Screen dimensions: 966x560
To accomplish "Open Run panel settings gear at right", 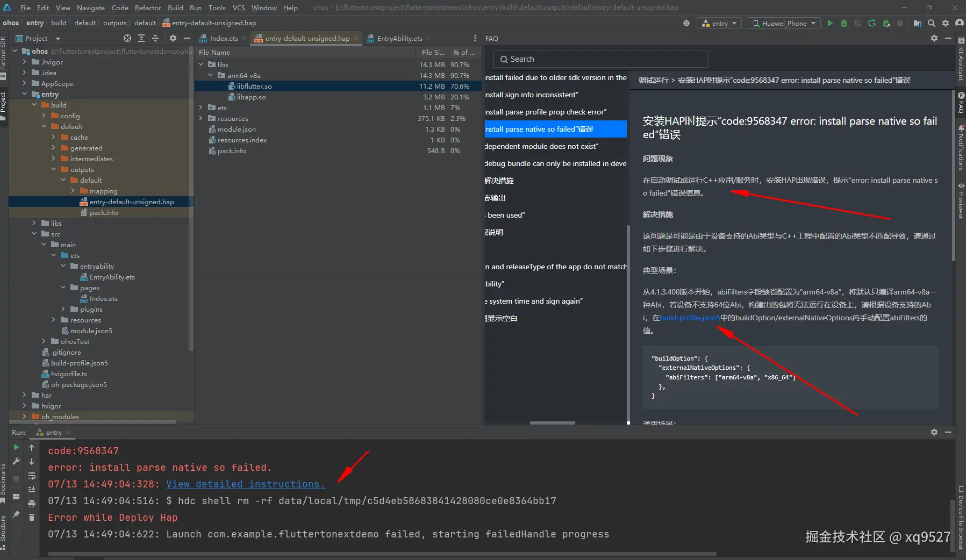I will click(x=934, y=432).
